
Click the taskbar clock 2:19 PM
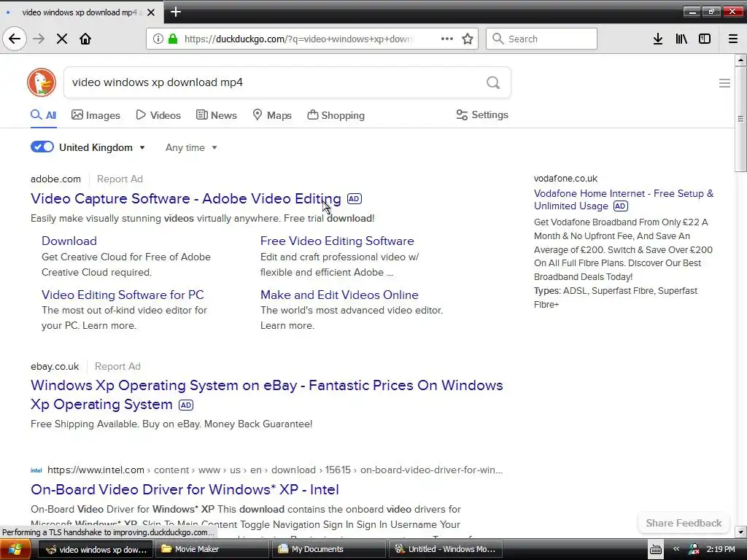[721, 550]
